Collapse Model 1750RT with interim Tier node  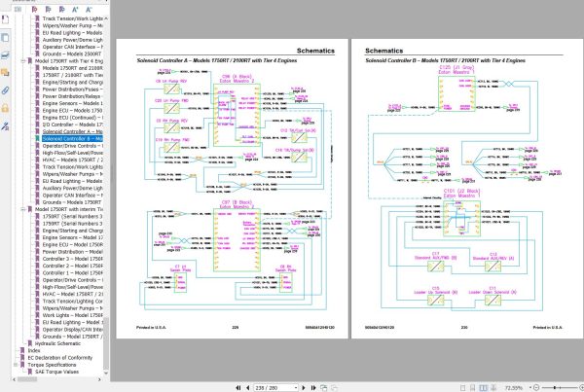point(23,208)
